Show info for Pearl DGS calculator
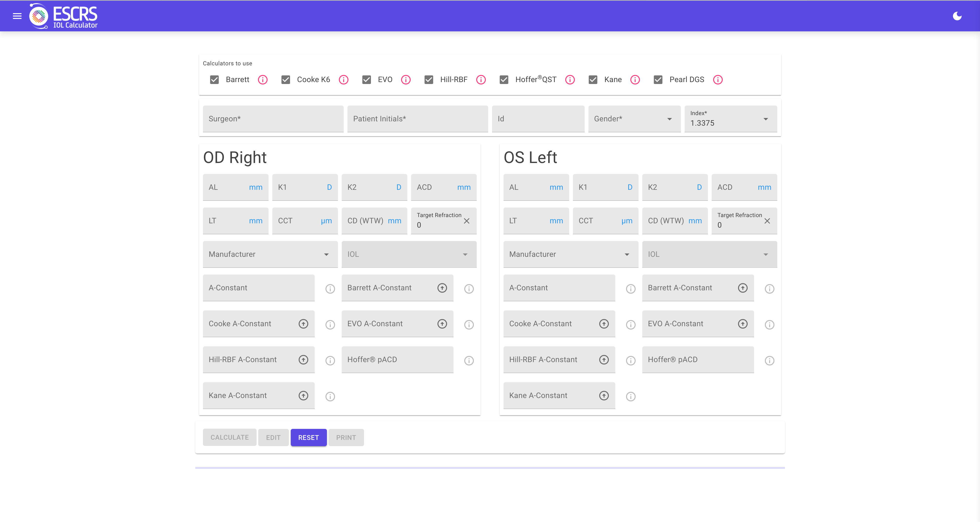The height and width of the screenshot is (522, 980). click(x=717, y=79)
